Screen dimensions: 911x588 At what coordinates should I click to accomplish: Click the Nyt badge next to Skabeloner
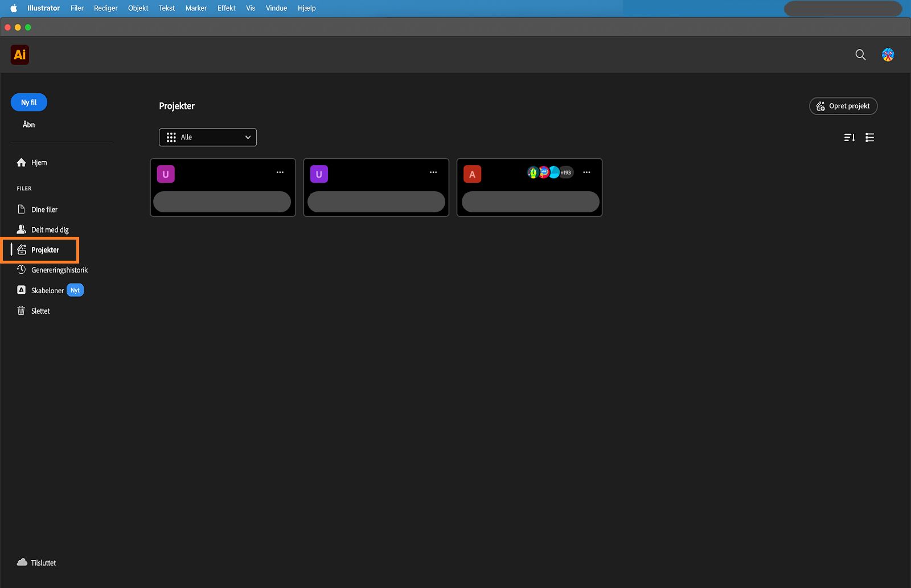75,290
